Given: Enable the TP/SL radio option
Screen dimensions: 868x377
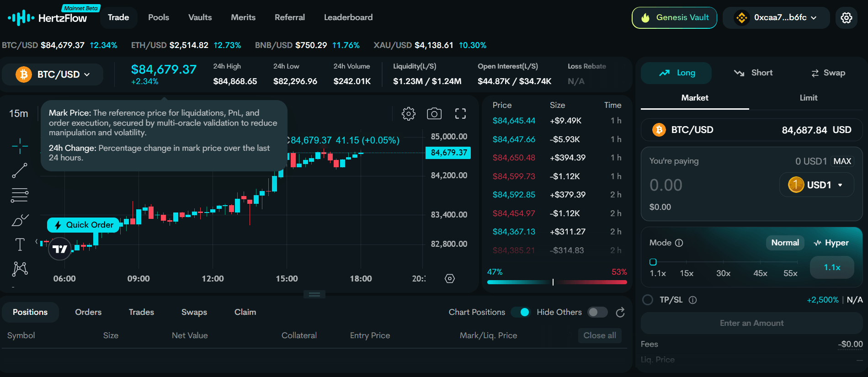Looking at the screenshot, I should [x=648, y=300].
